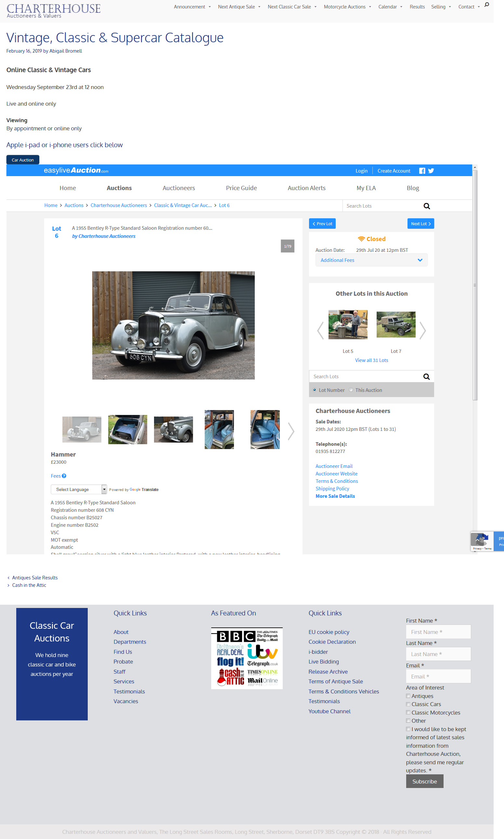The height and width of the screenshot is (839, 504).
Task: Open the Login link
Action: click(361, 171)
